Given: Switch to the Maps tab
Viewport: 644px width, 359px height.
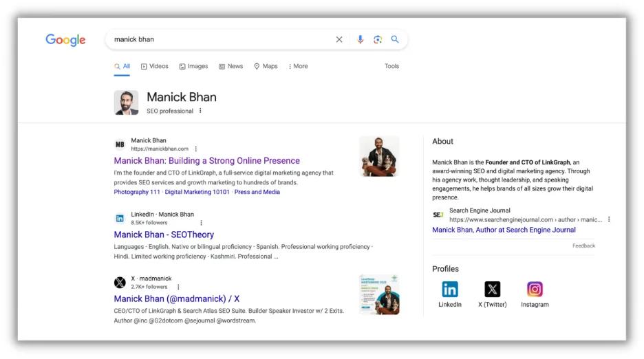Looking at the screenshot, I should coord(266,66).
